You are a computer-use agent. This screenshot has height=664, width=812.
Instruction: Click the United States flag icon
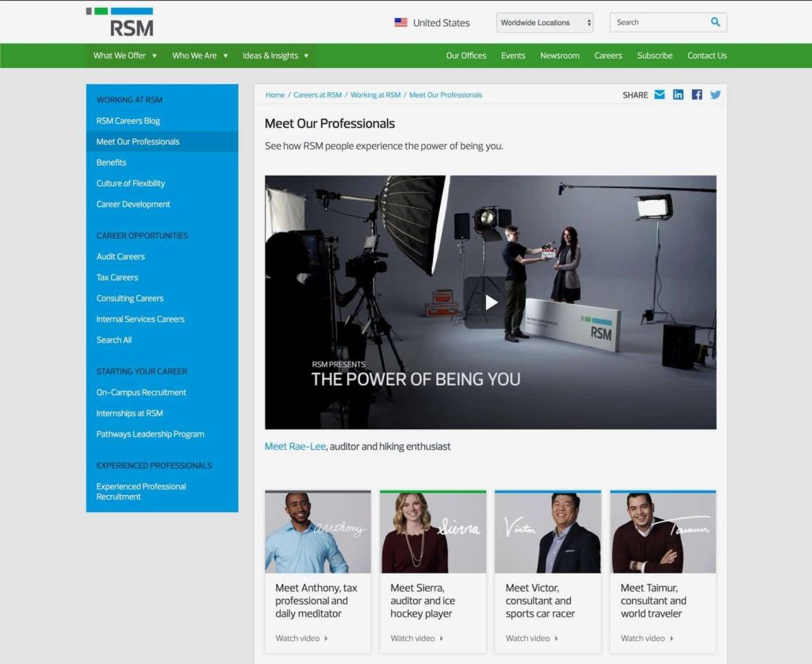click(x=400, y=22)
